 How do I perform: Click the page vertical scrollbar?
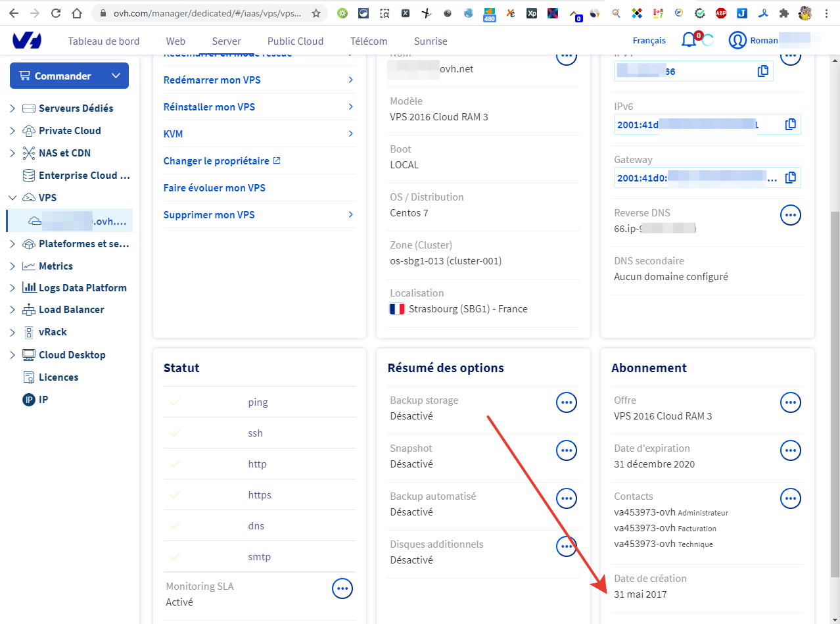point(835,395)
